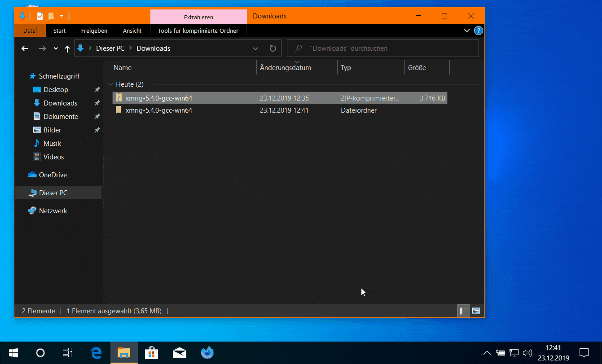Click the 23.12.2019 12:41 date cell

click(x=284, y=110)
